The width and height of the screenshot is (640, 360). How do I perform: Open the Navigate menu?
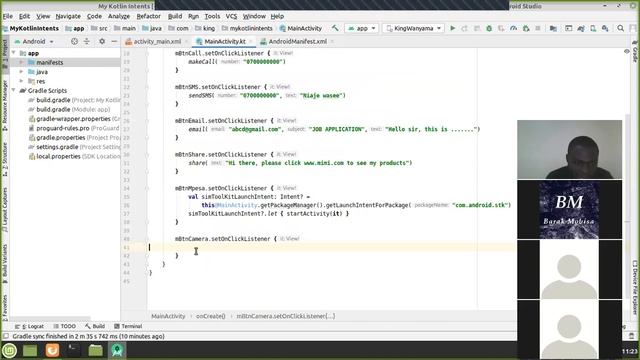pyautogui.click(x=68, y=16)
